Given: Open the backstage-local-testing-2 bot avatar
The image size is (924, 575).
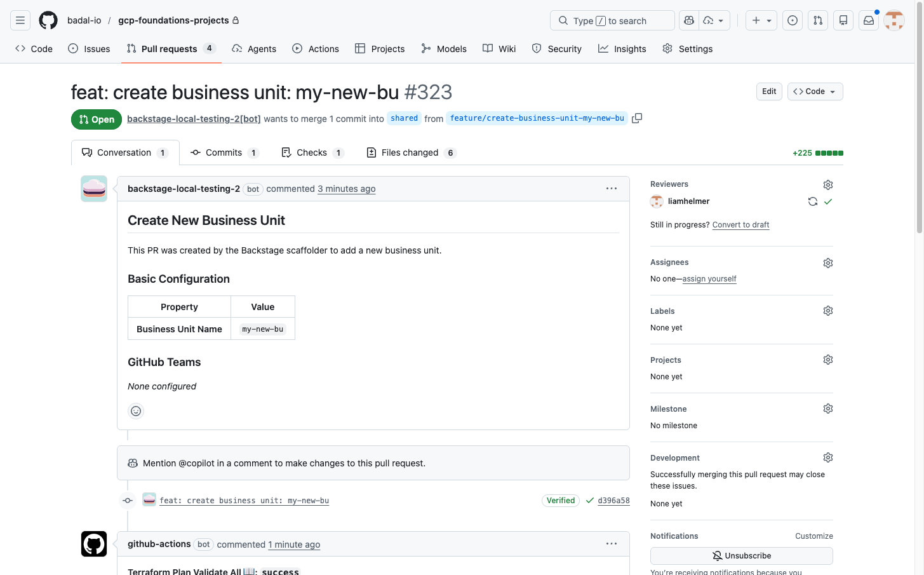Looking at the screenshot, I should coord(94,189).
